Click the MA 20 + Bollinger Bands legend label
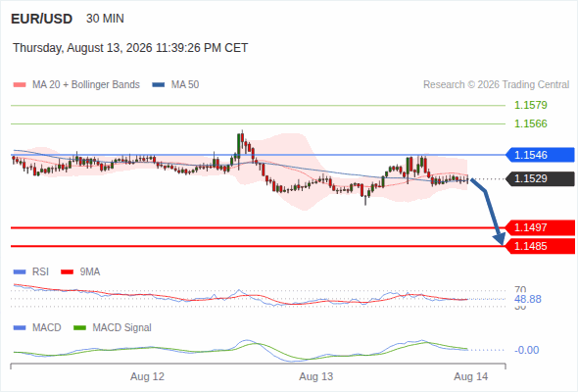The height and width of the screenshot is (392, 578). point(86,85)
